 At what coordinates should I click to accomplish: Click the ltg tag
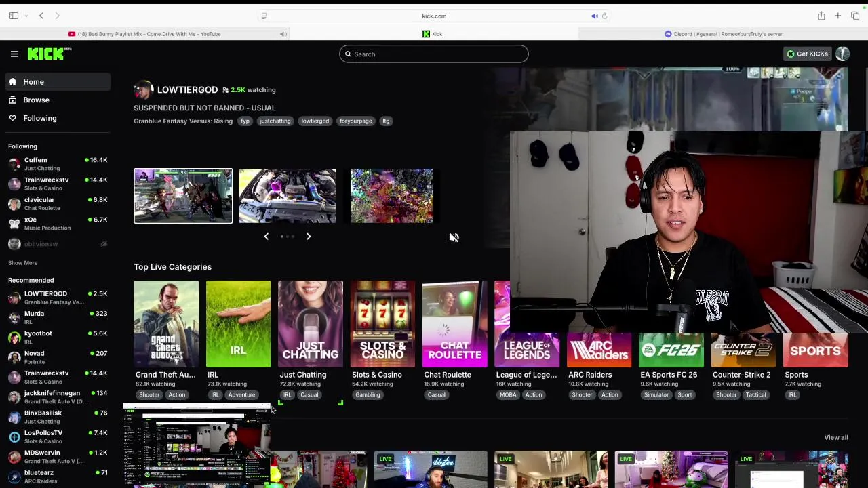(386, 121)
